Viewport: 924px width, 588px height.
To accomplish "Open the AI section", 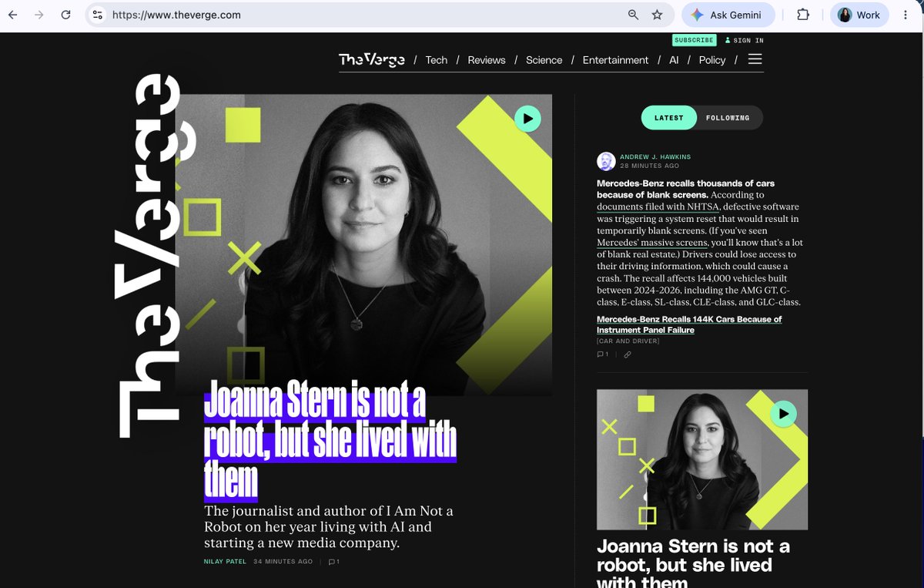I will pos(674,60).
